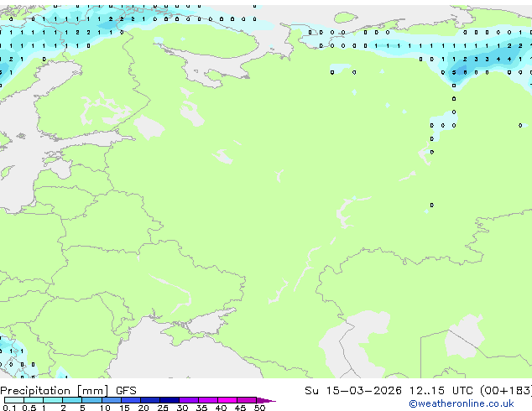Screen dimensions: 532x411
Task: Pick the bright magenta swatch between 40 and 45
Action: (x=227, y=400)
